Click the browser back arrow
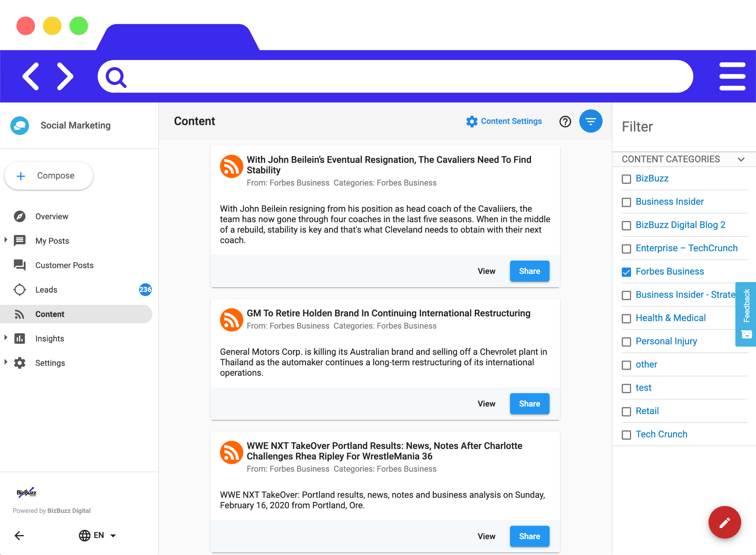Viewport: 756px width, 555px height. [31, 76]
